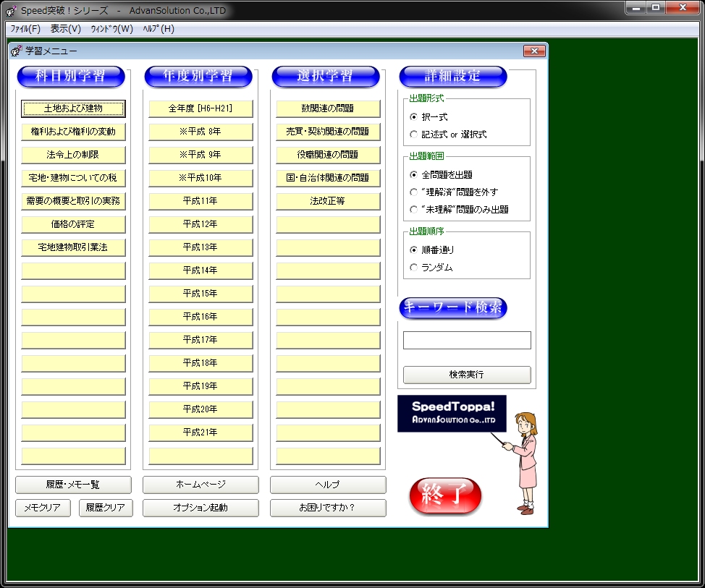The height and width of the screenshot is (588, 705).
Task: Start 宅地建物取引業法 subject study
Action: 73,247
